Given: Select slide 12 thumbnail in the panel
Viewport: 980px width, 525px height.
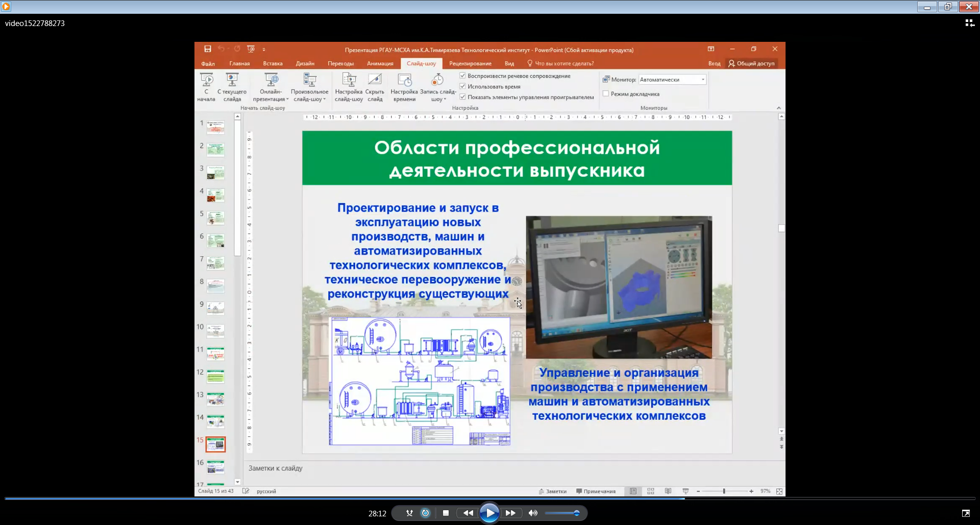Looking at the screenshot, I should pyautogui.click(x=215, y=377).
